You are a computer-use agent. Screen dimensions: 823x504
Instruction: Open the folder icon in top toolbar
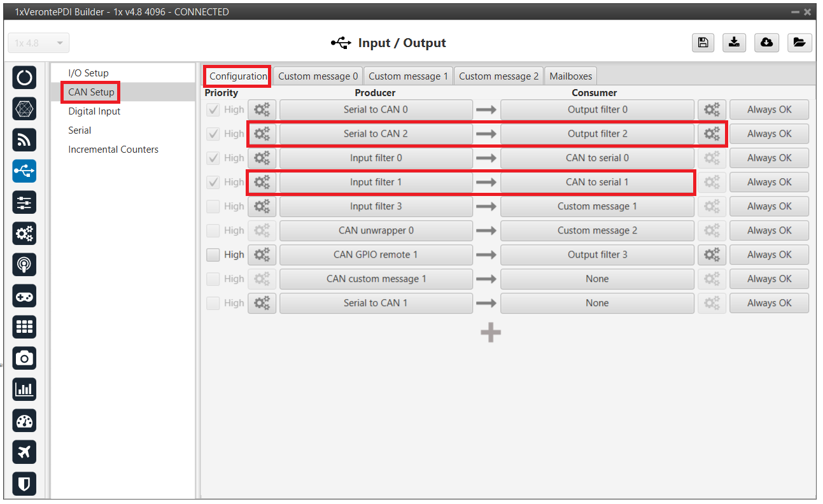pos(799,43)
